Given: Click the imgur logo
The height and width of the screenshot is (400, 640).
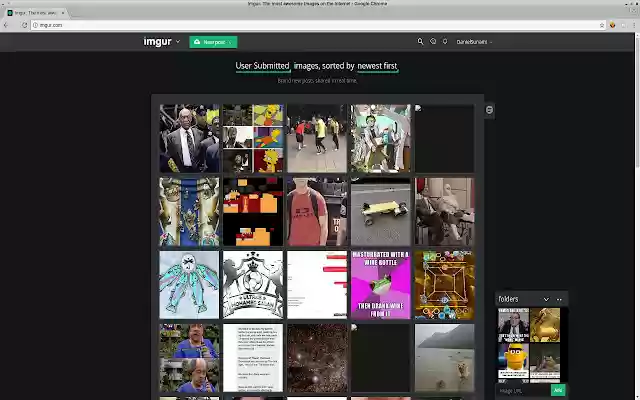Looking at the screenshot, I should pyautogui.click(x=158, y=42).
